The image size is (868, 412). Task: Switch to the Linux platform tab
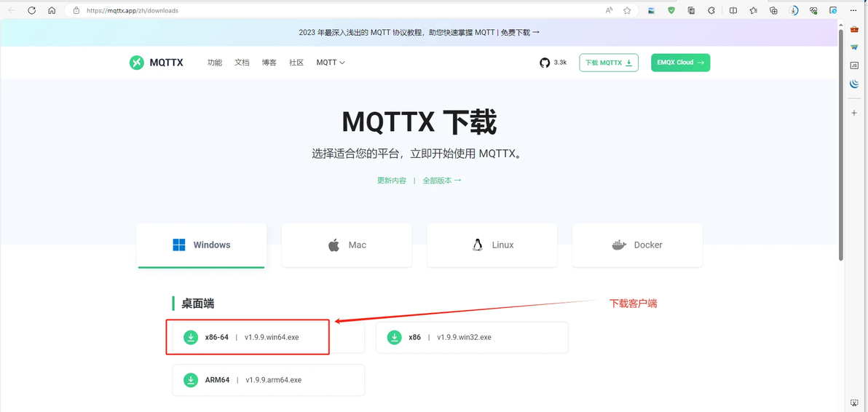click(492, 245)
